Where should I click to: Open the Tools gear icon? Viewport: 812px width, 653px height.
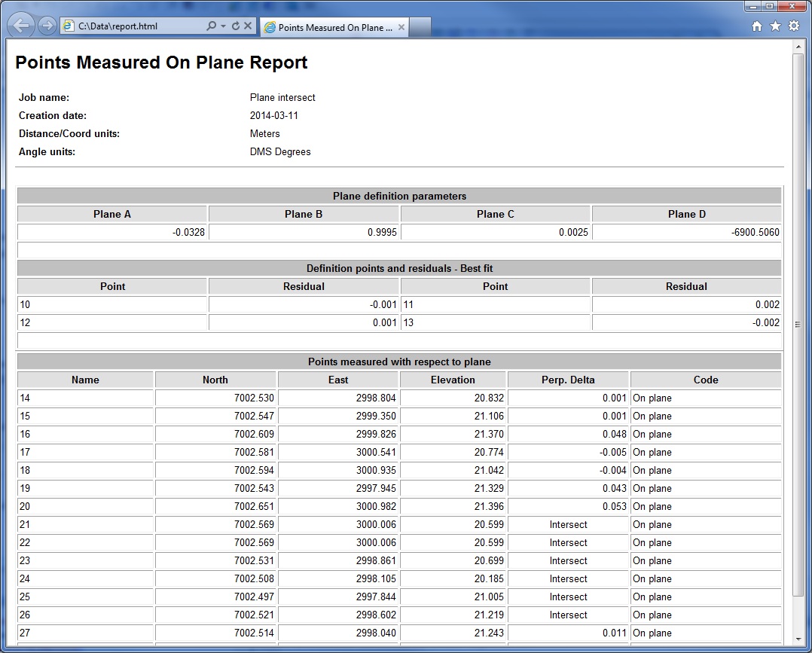(x=793, y=26)
